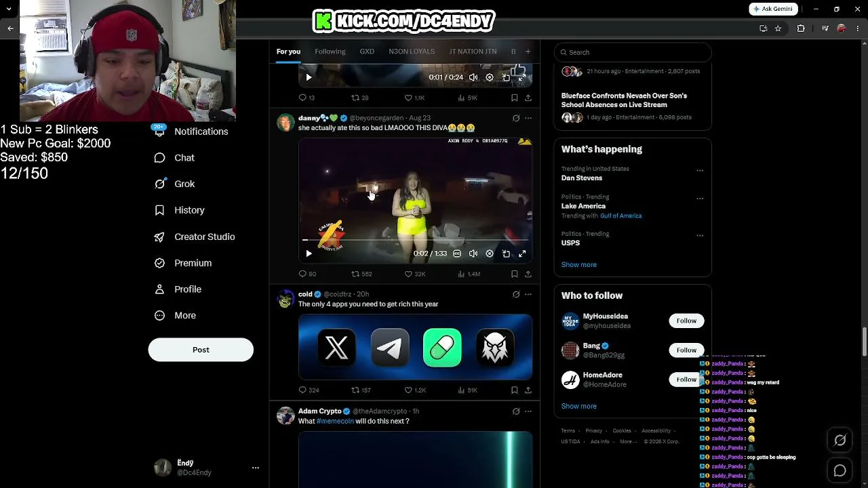
Task: Click the Search input field
Action: pyautogui.click(x=633, y=52)
